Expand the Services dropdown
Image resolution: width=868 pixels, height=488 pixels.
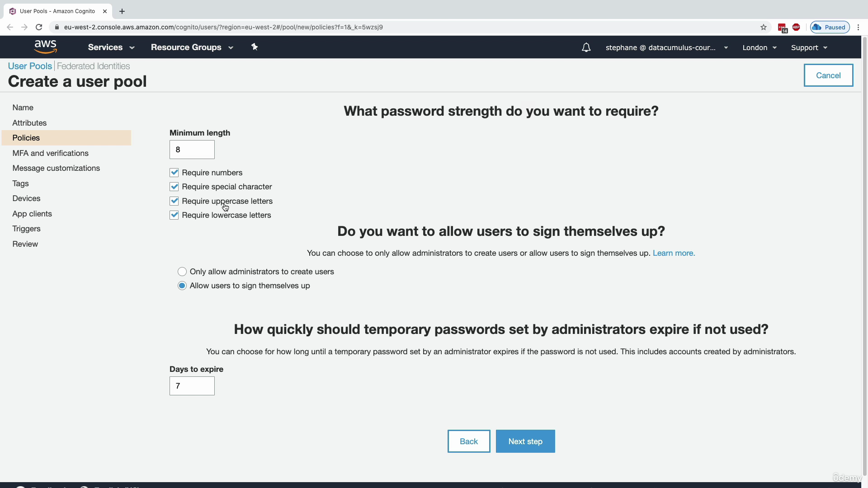111,47
